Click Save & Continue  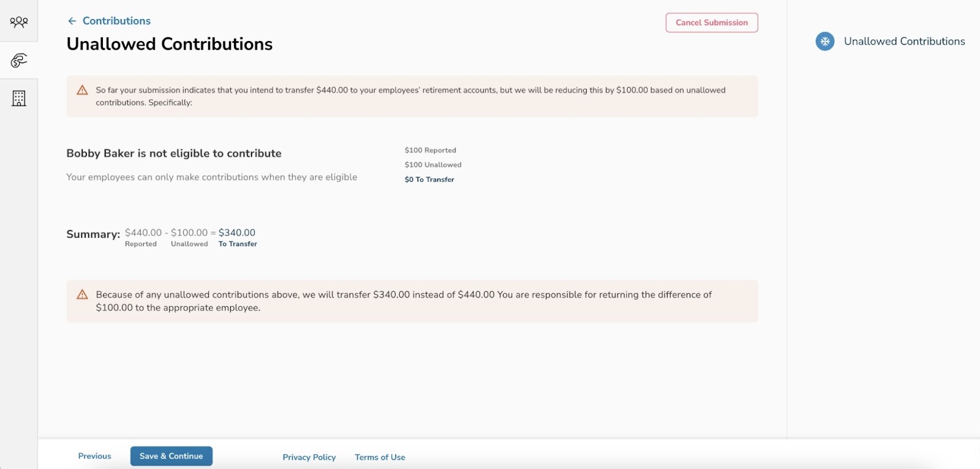[171, 456]
